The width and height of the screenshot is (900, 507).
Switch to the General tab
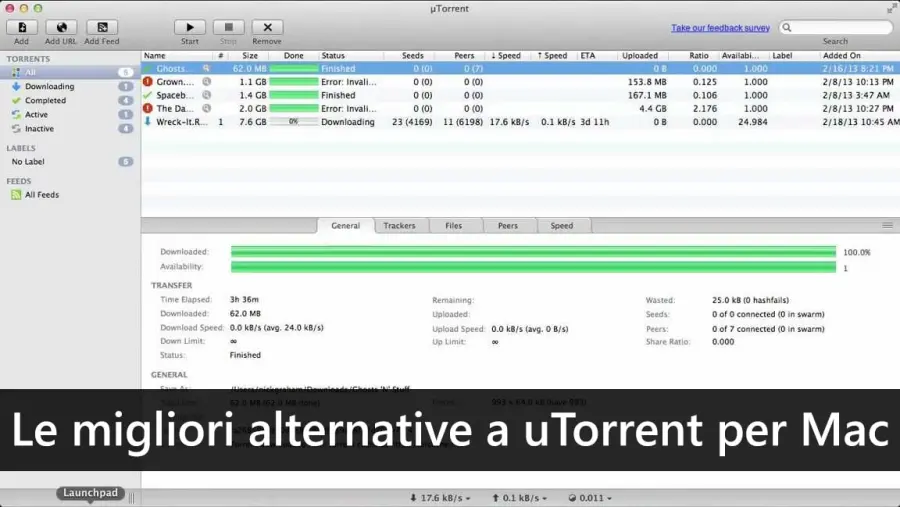346,226
